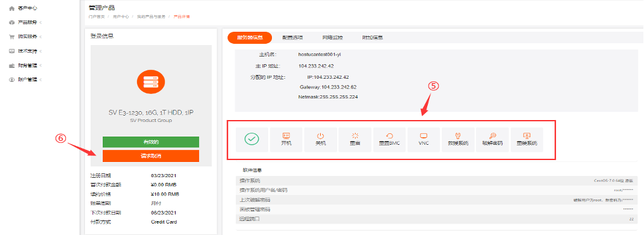Screen dimensions: 644x235
Task: Click the green checkmark status icon
Action: coord(252,140)
